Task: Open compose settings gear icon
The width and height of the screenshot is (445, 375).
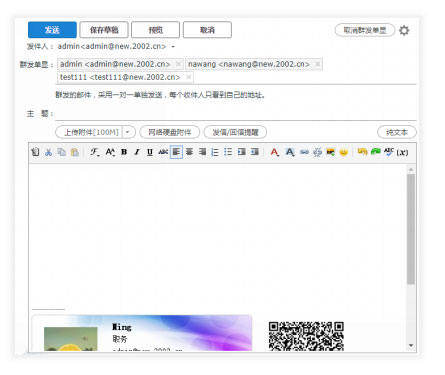Action: pyautogui.click(x=404, y=30)
